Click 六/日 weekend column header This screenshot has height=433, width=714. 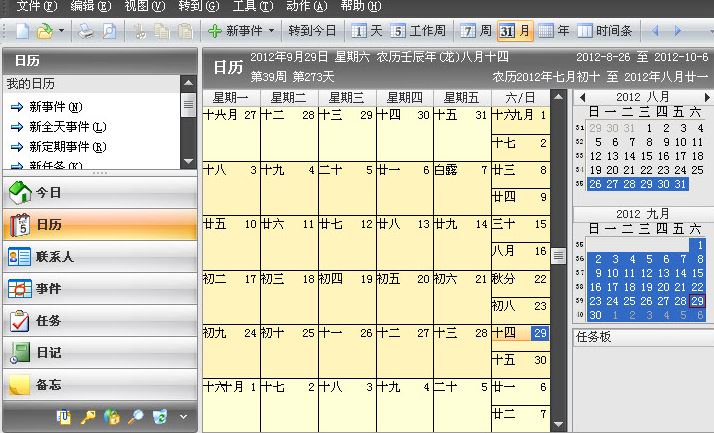(520, 98)
